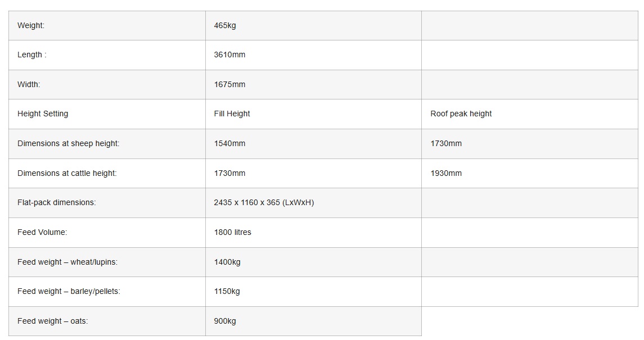Select the 2435 x 1160 x 365 value

pyautogui.click(x=264, y=202)
